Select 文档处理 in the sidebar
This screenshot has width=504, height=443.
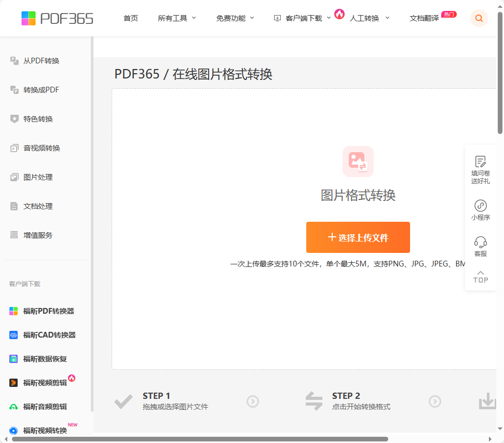tap(38, 206)
